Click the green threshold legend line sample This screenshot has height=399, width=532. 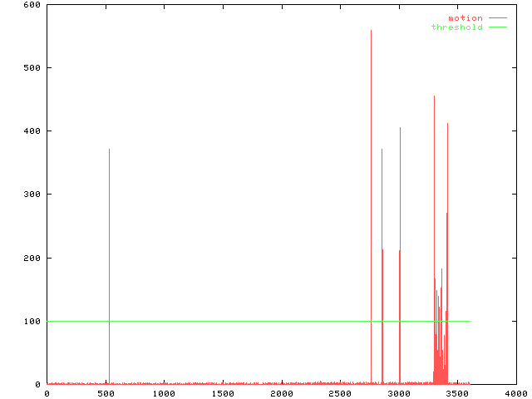[497, 27]
